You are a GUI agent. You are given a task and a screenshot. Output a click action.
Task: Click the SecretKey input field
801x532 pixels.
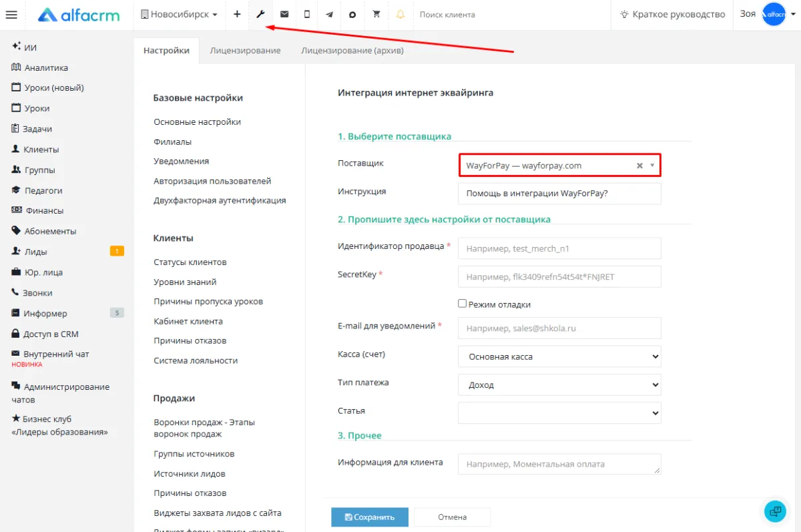[559, 276]
